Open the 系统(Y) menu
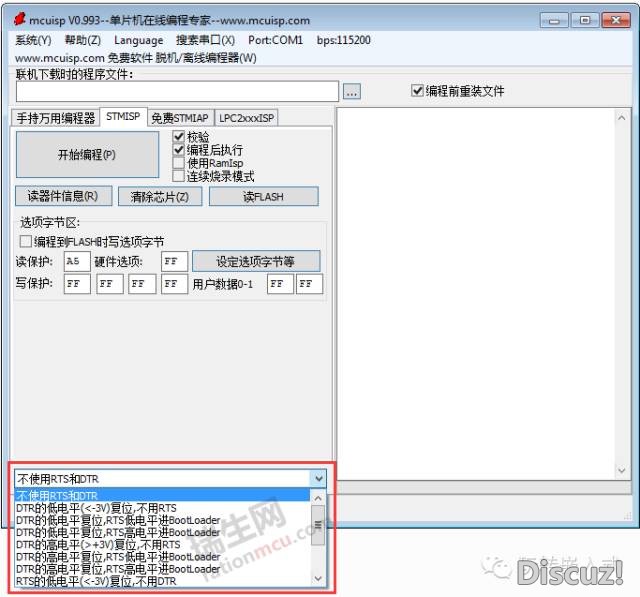Image resolution: width=640 pixels, height=597 pixels. (x=33, y=40)
